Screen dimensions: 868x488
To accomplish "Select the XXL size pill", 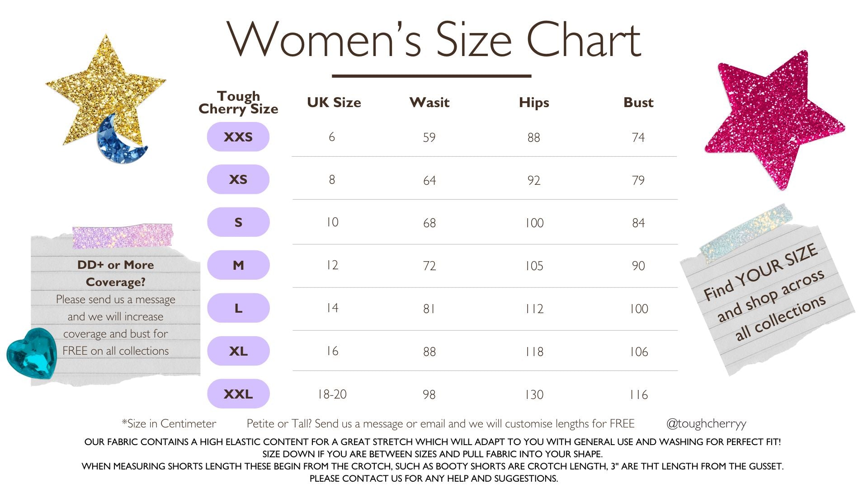I will pyautogui.click(x=238, y=394).
